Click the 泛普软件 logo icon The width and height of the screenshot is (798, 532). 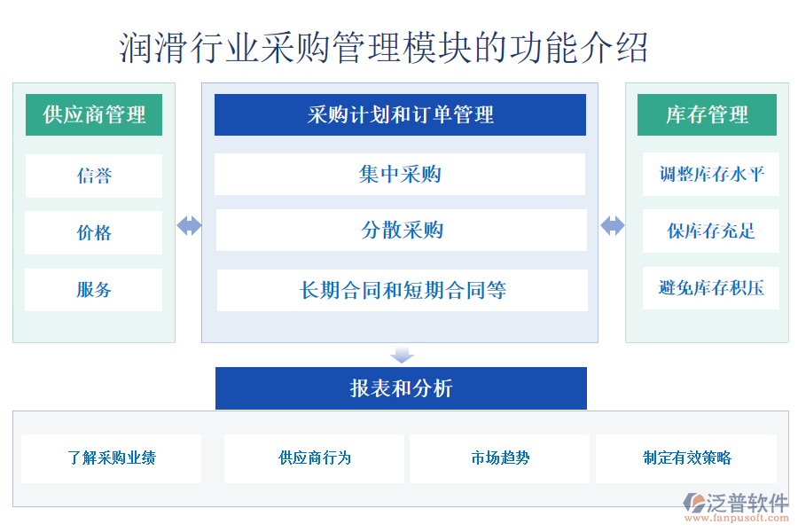[x=692, y=504]
